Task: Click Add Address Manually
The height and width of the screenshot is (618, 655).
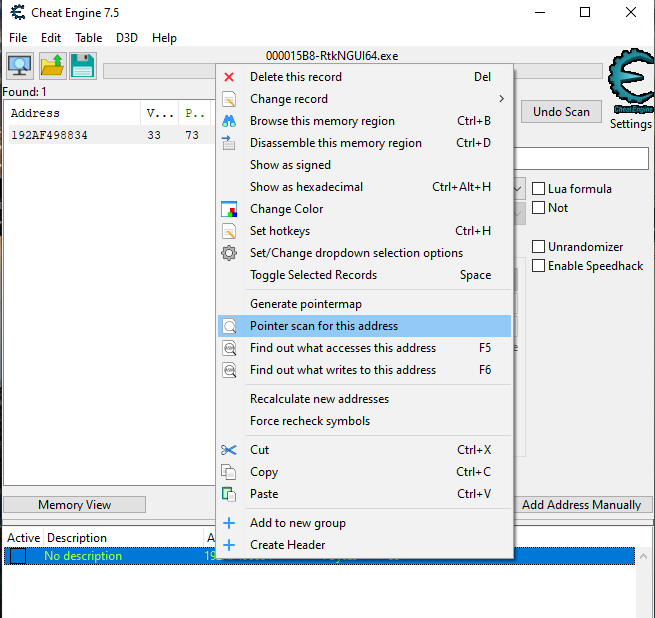Action: (x=581, y=505)
